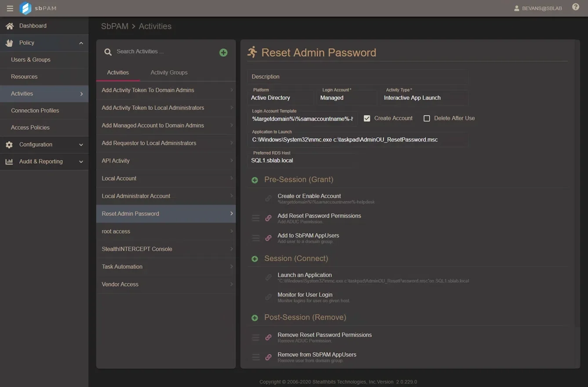Click drag handle beside Add to SbPAM AppUsers
The image size is (588, 387).
coord(255,238)
